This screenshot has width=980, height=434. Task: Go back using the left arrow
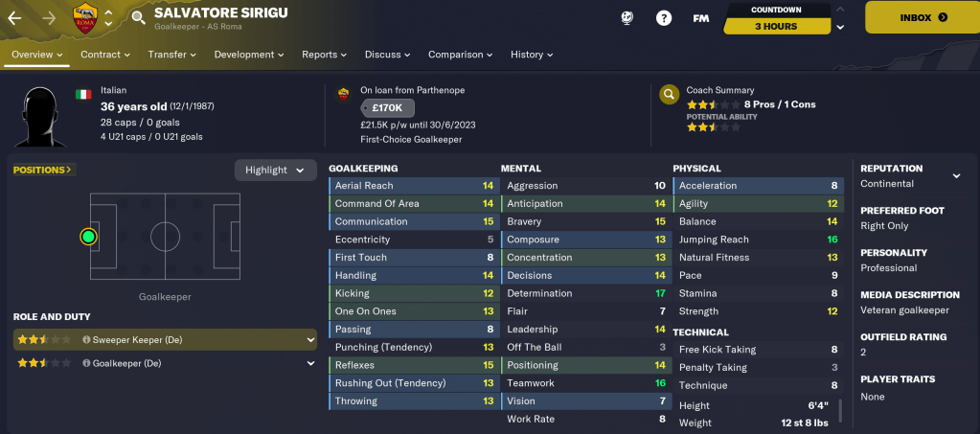[x=14, y=17]
